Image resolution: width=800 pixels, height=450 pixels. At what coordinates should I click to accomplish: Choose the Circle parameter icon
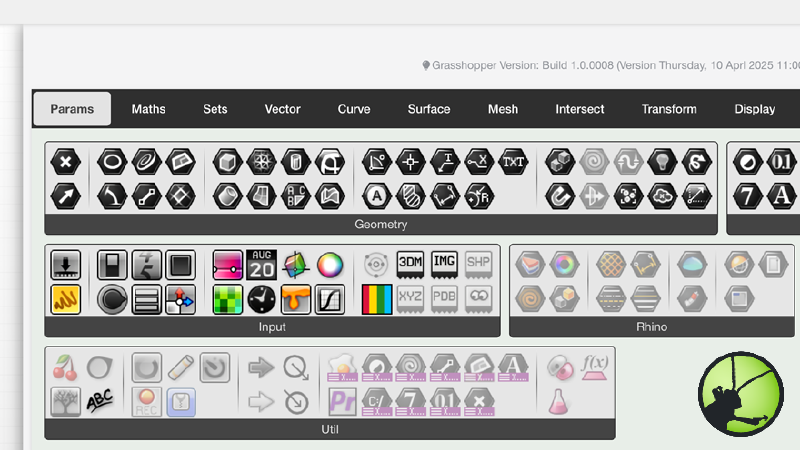(112, 162)
